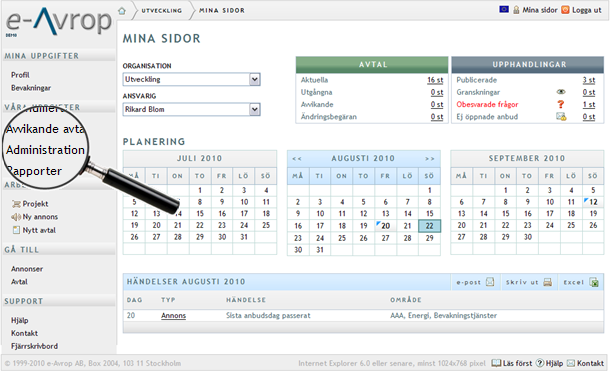The width and height of the screenshot is (610, 371).
Task: Print events using the skriv ut icon
Action: (x=548, y=282)
